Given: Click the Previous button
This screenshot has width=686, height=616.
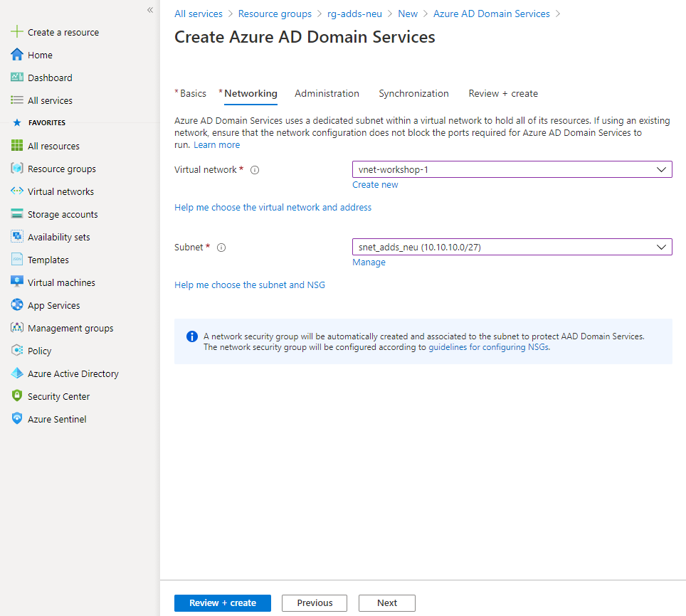Looking at the screenshot, I should [315, 603].
